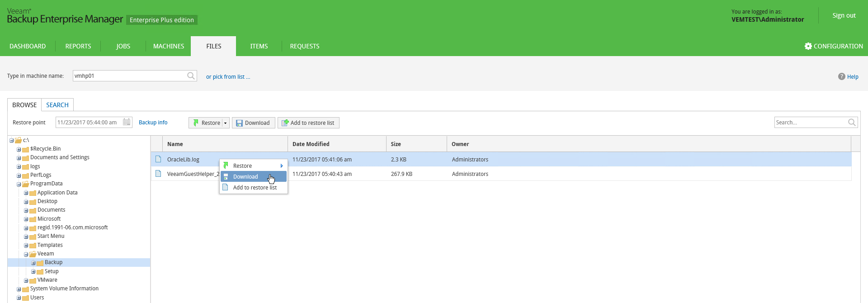This screenshot has width=868, height=303.
Task: Expand the Documents and Settings node
Action: (x=19, y=158)
